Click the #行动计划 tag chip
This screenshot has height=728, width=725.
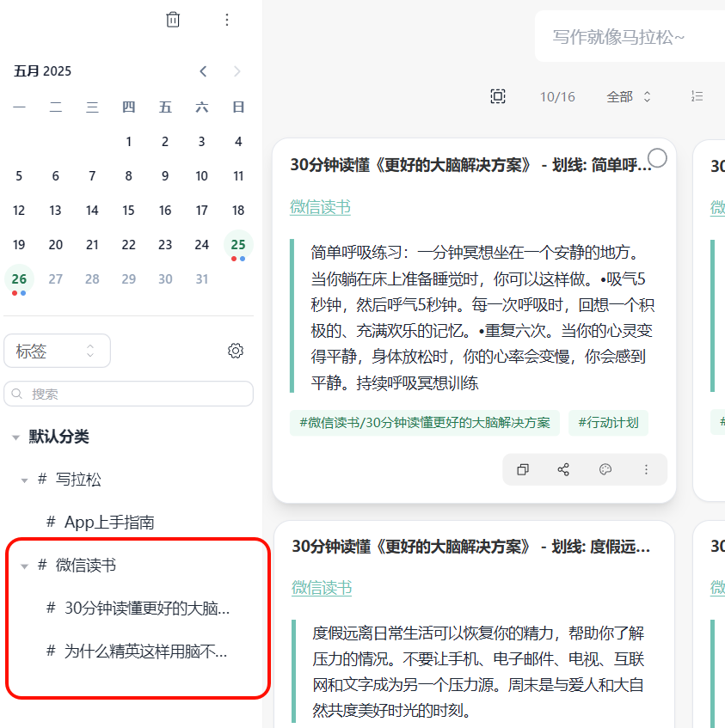coord(608,423)
